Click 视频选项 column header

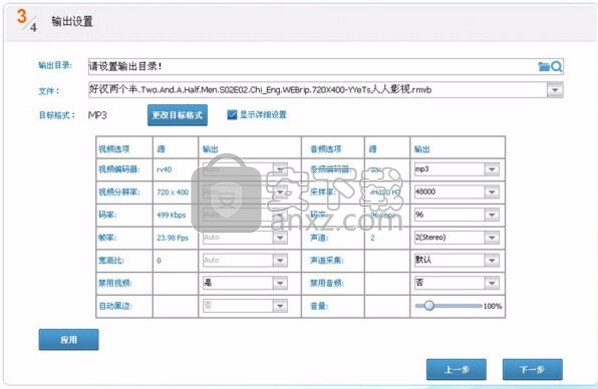tap(114, 149)
